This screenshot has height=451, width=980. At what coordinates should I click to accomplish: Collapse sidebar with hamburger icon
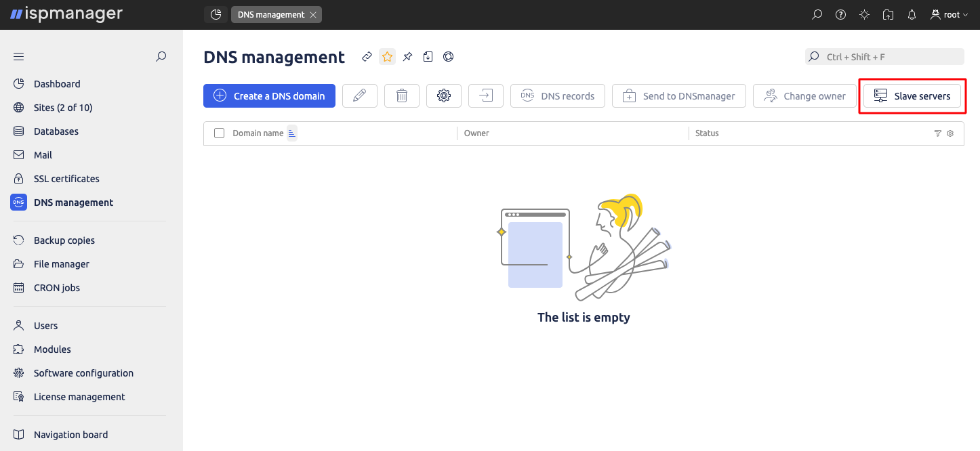[18, 57]
